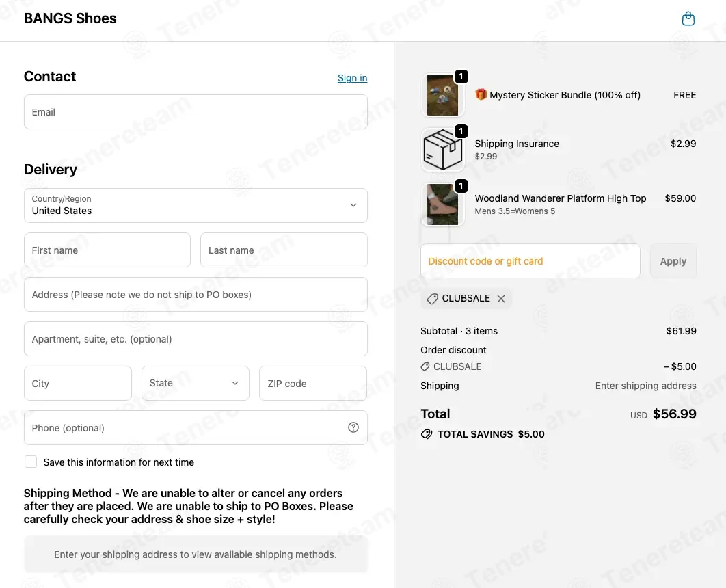
Task: Open the Country/Region dropdown
Action: point(196,205)
